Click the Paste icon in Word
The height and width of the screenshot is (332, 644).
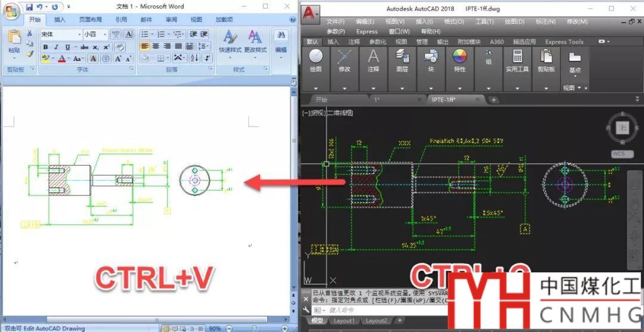(x=14, y=38)
